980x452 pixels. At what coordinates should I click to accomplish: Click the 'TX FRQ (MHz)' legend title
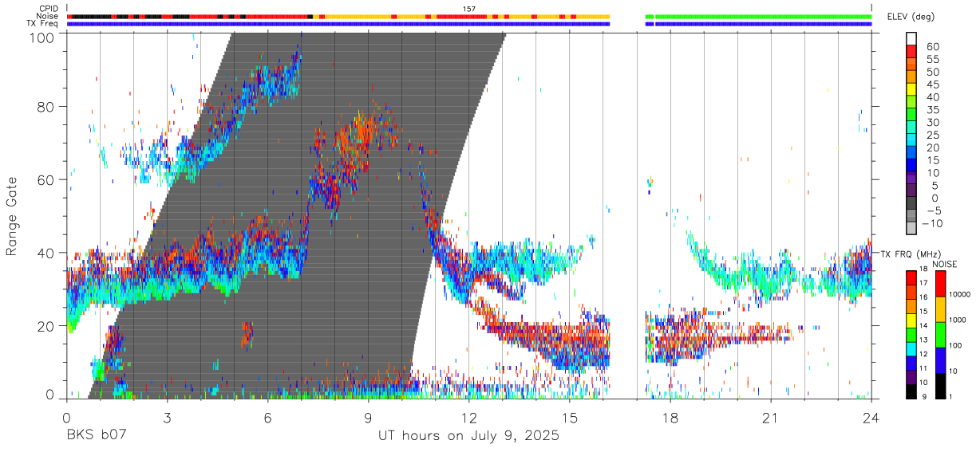coord(910,254)
